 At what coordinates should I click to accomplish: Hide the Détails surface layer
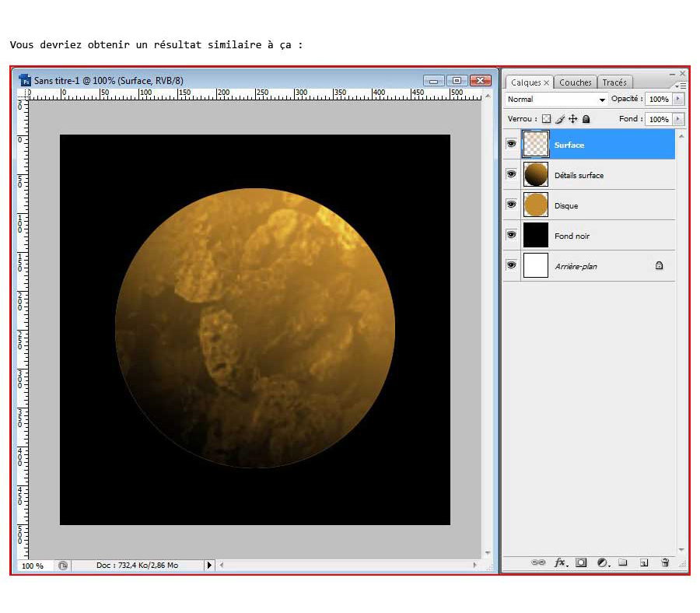511,174
